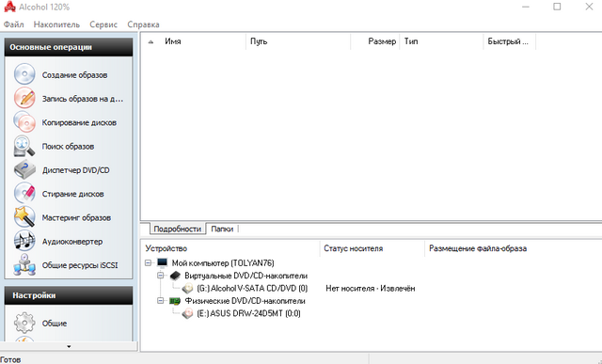Collapse Виртуальные DVD/CD-накопители node

pyautogui.click(x=161, y=276)
